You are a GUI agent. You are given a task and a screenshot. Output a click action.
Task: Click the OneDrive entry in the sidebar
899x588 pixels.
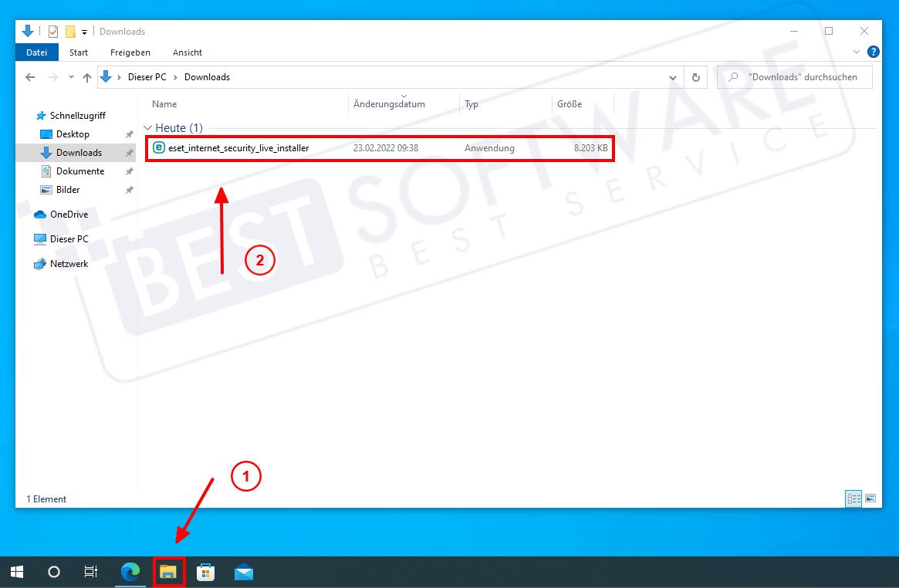(x=69, y=214)
